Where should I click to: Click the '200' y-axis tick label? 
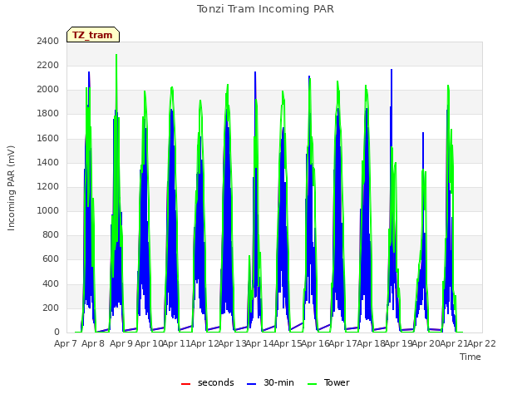51,308
